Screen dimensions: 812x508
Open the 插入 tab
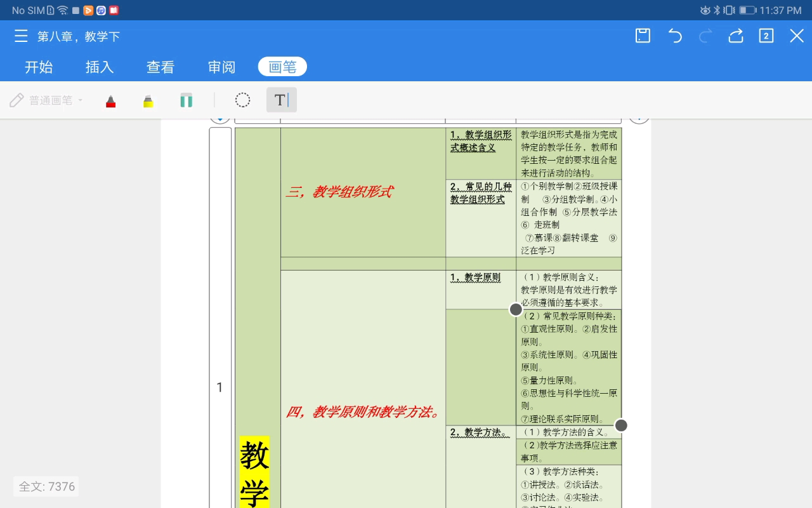pos(100,67)
